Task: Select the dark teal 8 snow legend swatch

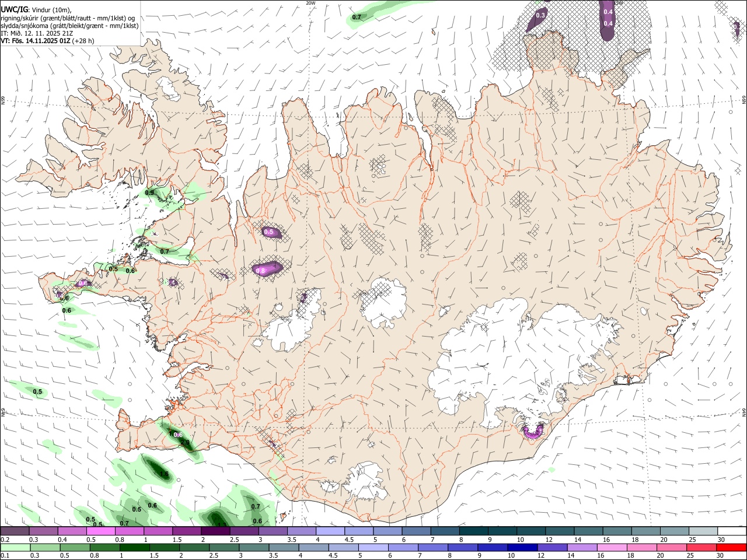Action: (x=473, y=531)
